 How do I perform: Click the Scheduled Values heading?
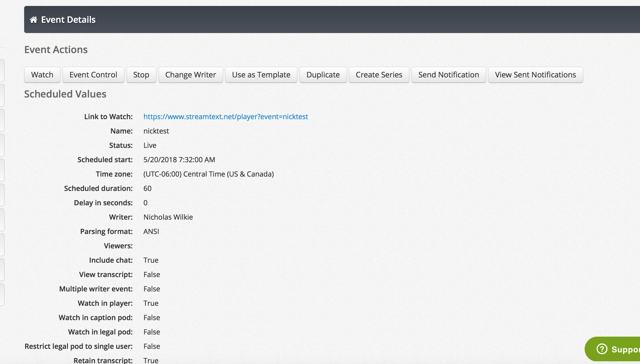coord(65,94)
